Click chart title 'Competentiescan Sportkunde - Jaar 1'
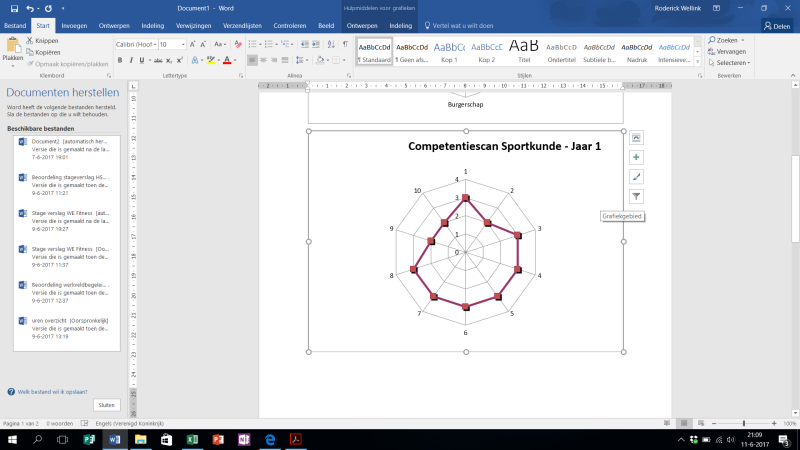 pyautogui.click(x=505, y=146)
